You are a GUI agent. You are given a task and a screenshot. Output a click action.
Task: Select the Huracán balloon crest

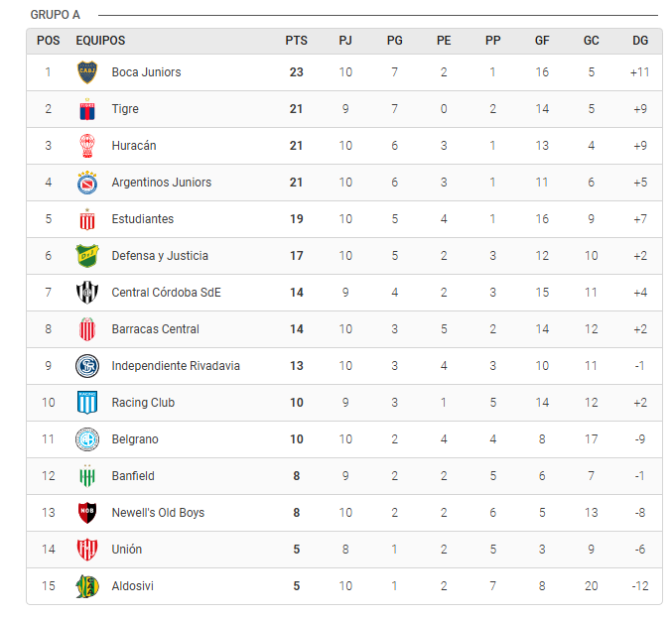click(87, 146)
